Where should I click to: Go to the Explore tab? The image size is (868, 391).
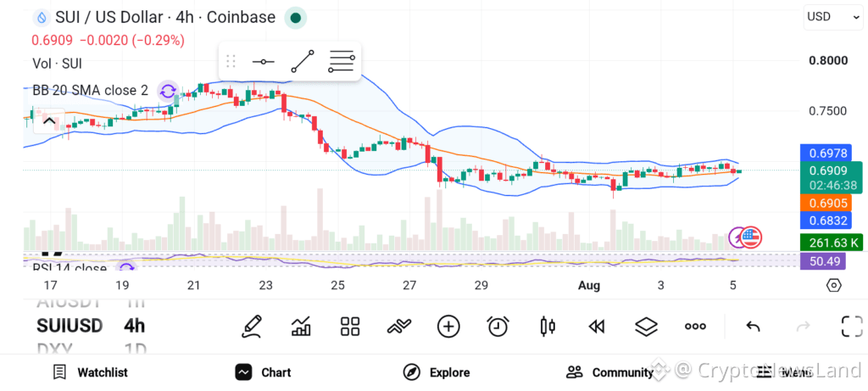(437, 372)
